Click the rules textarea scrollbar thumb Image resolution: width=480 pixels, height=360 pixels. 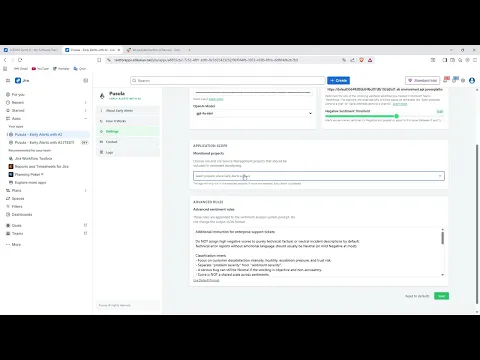[443, 238]
